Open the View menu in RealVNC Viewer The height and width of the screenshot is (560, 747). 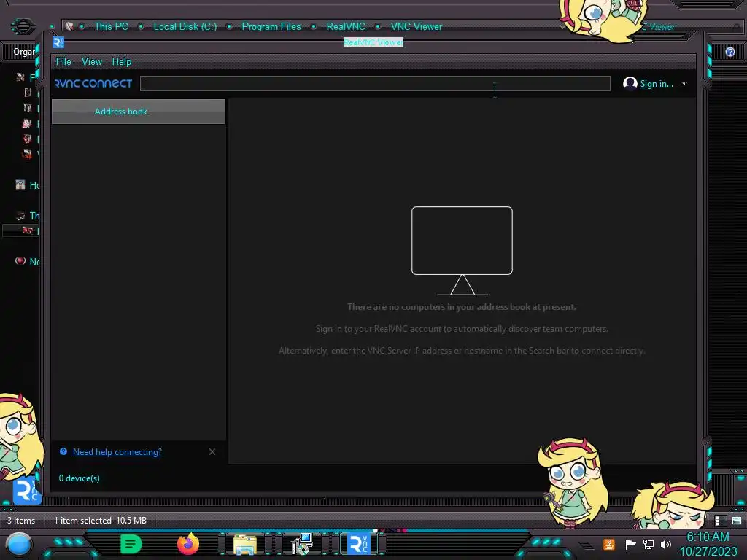pyautogui.click(x=91, y=61)
